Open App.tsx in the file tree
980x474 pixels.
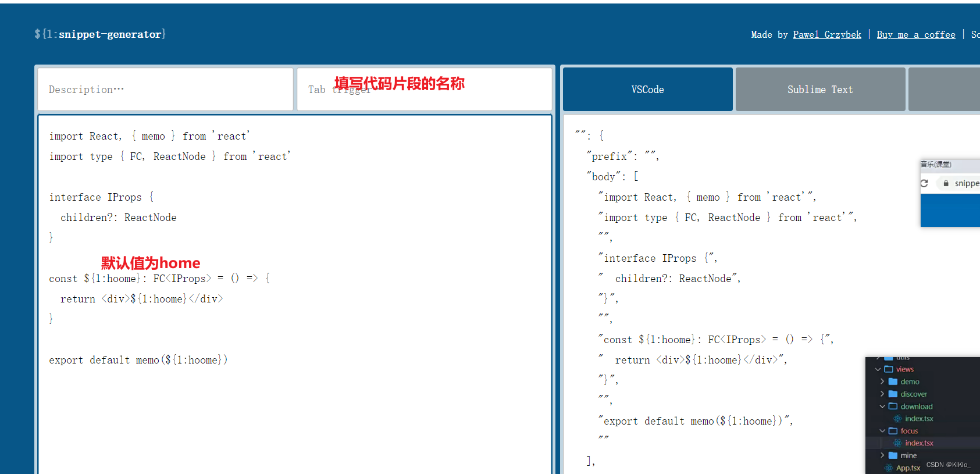[x=908, y=468]
